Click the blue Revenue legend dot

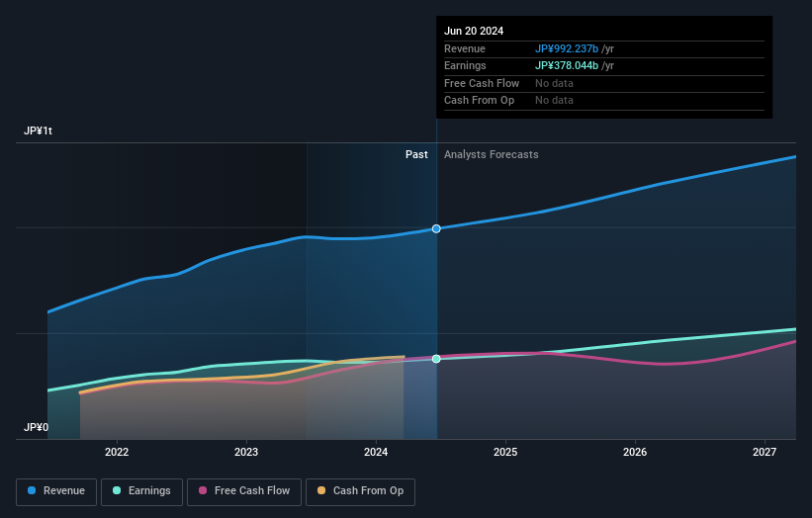point(32,490)
